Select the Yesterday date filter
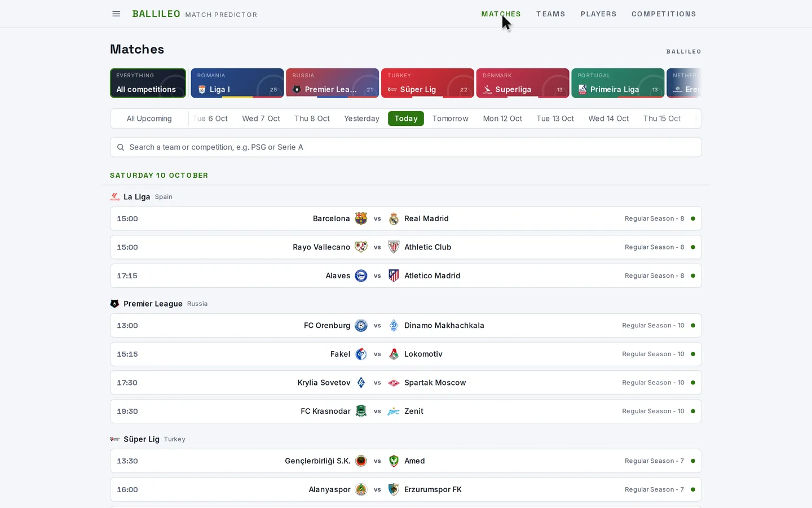812x508 pixels. (361, 119)
